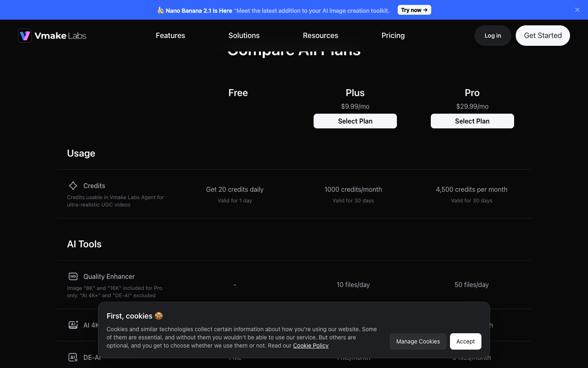
Task: Click the $9.99/mo price text
Action: click(x=355, y=106)
